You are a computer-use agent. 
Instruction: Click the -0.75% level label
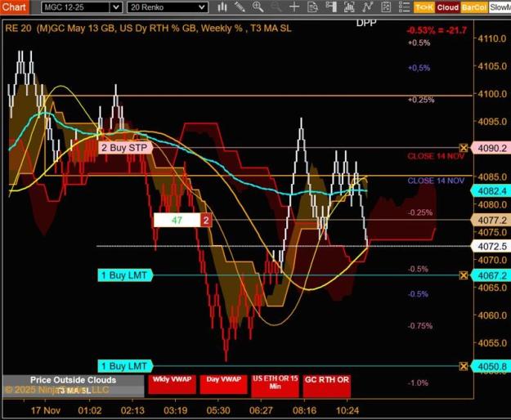tap(420, 326)
